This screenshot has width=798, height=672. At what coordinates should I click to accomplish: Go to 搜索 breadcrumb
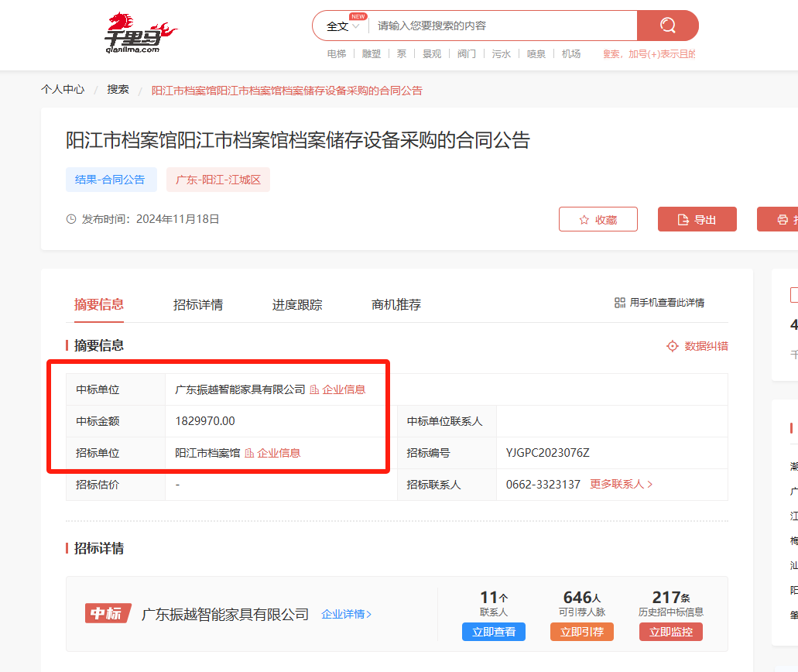click(x=118, y=90)
